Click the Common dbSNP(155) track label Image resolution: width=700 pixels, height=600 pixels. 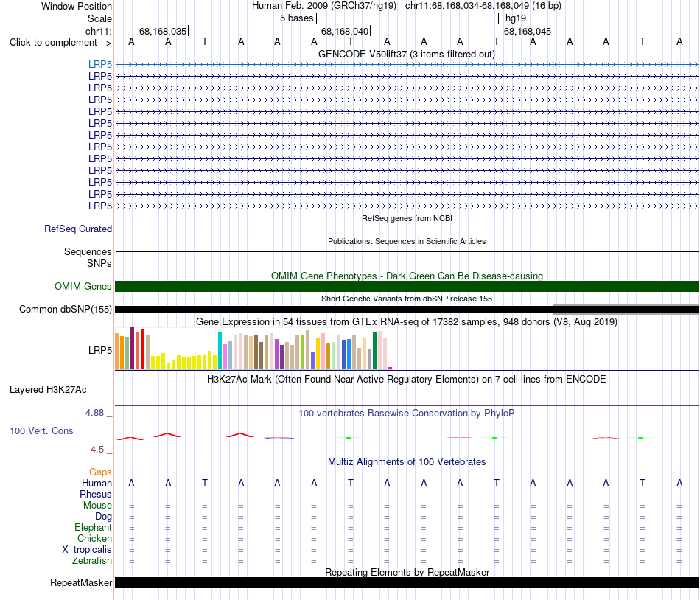click(x=65, y=309)
